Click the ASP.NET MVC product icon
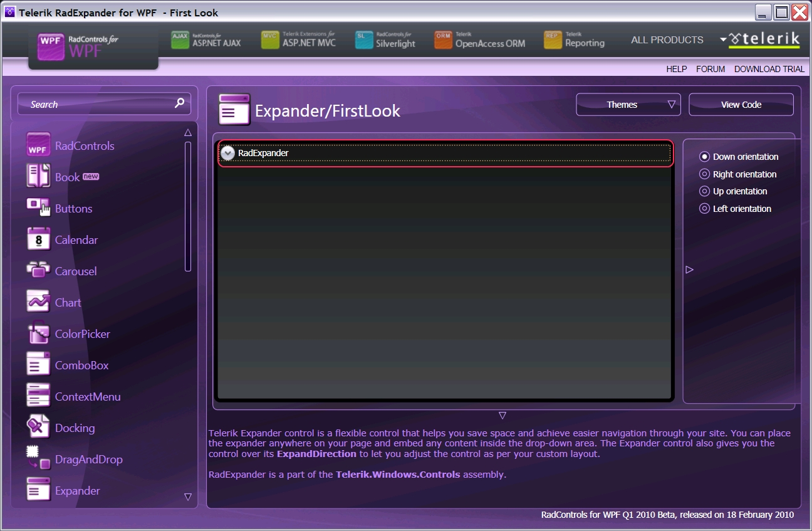The image size is (812, 531). pyautogui.click(x=270, y=39)
